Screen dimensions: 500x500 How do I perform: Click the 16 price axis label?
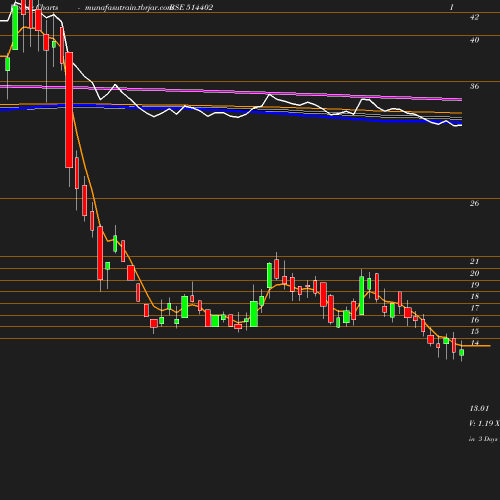[474, 320]
